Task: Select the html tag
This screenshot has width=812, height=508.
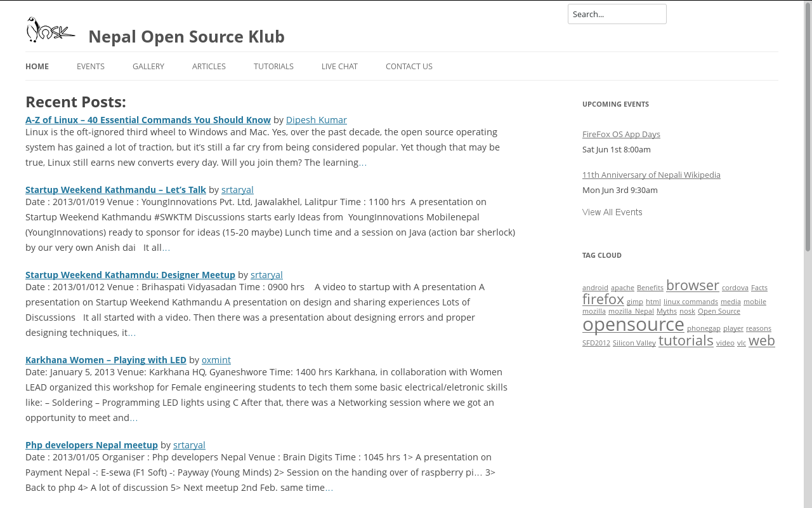Action: click(x=653, y=302)
